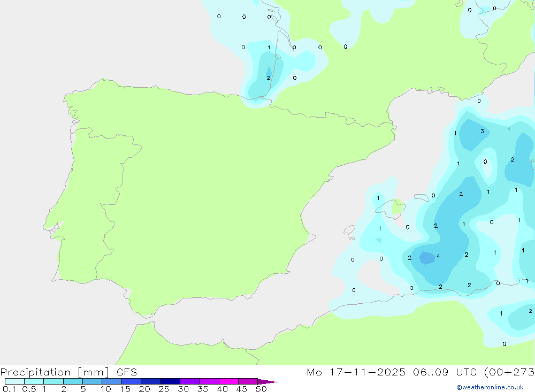Image resolution: width=535 pixels, height=392 pixels.
Task: Click the 40–45 mm magenta legend swatch
Action: pyautogui.click(x=228, y=381)
